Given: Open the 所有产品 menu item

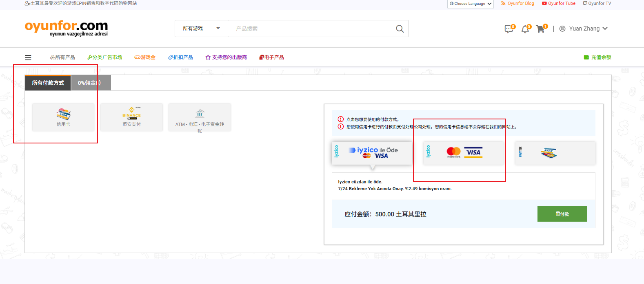Looking at the screenshot, I should (x=62, y=57).
